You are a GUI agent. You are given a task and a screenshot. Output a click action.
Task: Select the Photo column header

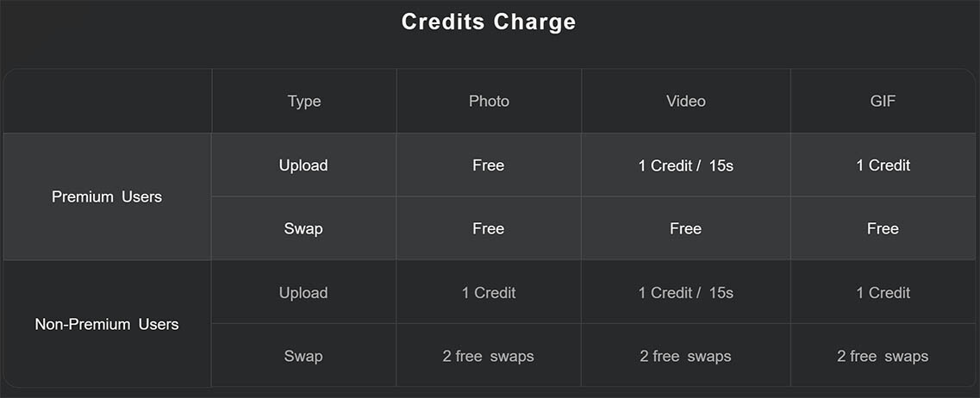pyautogui.click(x=489, y=101)
